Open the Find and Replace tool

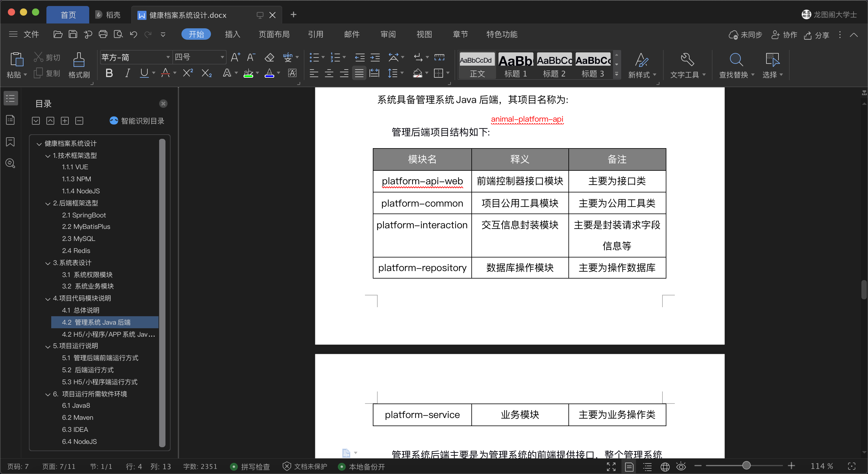coord(736,65)
